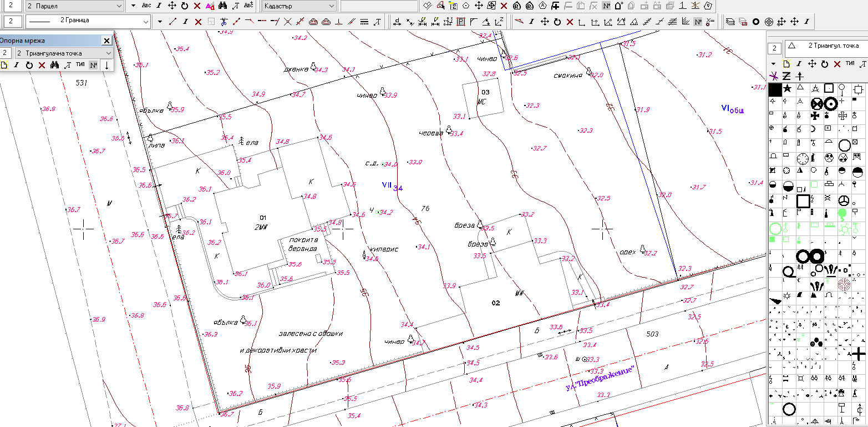This screenshot has width=868, height=427.
Task: Click the red X delete icon in the Опорна мрежа panel
Action: pyautogui.click(x=42, y=66)
